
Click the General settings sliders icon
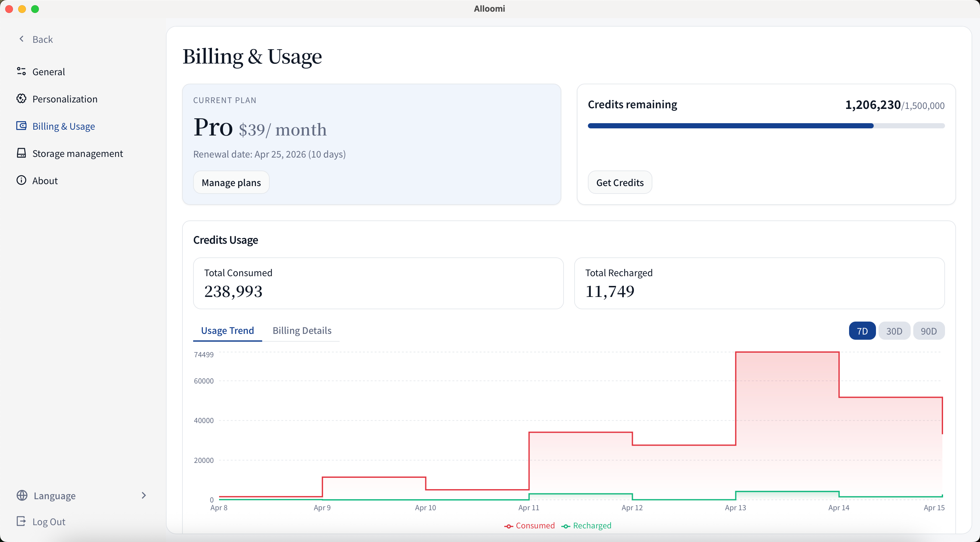(x=21, y=71)
